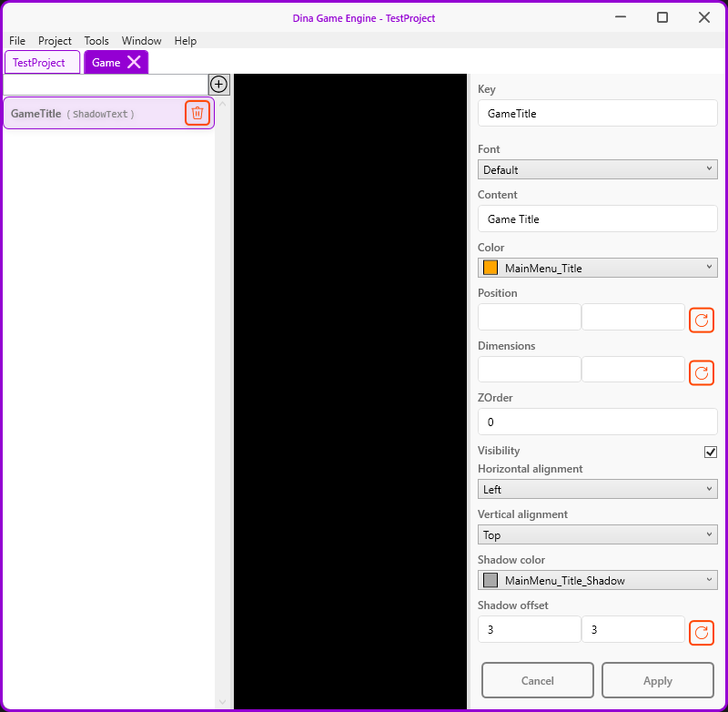Add a new element with plus icon
This screenshot has height=712, width=728.
pos(218,85)
